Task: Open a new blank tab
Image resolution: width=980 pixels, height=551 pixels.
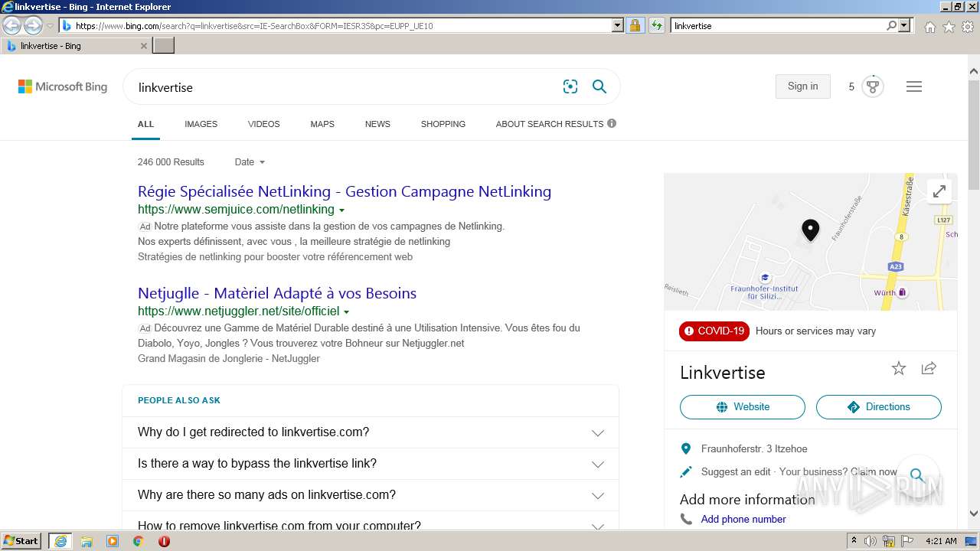Action: pos(164,46)
